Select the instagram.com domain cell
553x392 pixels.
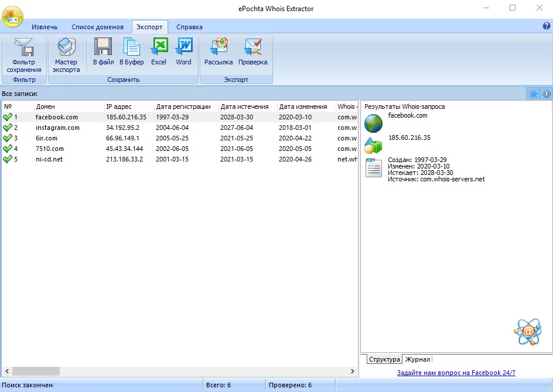57,128
